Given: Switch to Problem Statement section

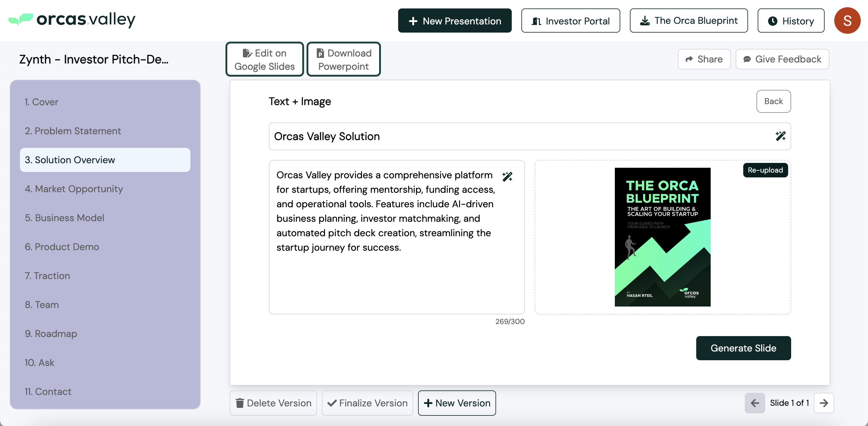Looking at the screenshot, I should pos(72,131).
